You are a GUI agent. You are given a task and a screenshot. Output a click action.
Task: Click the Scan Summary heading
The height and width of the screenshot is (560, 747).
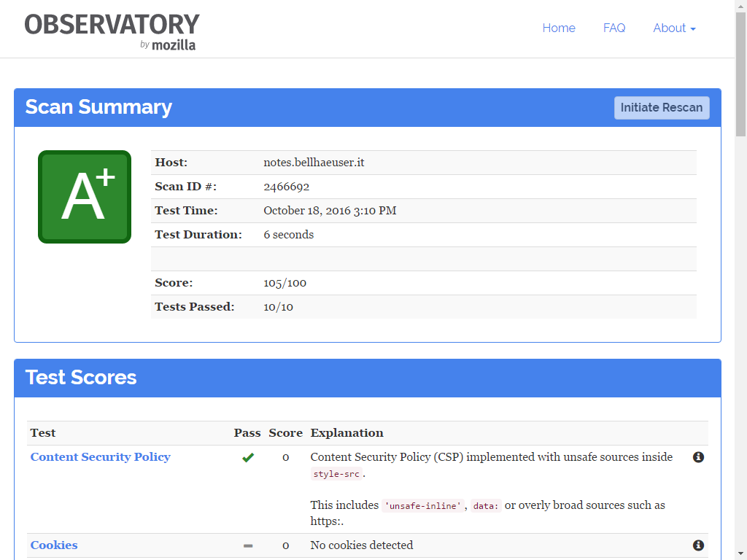98,107
